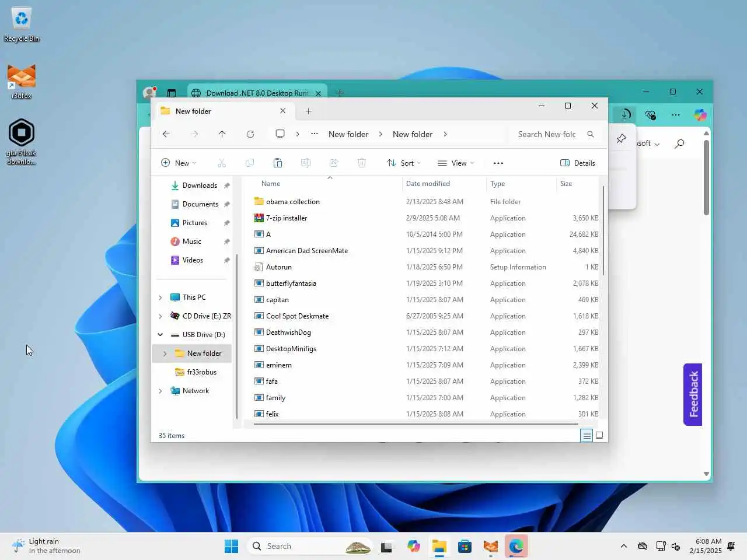Image resolution: width=747 pixels, height=560 pixels.
Task: Expand This PC in navigation tree
Action: click(x=160, y=297)
